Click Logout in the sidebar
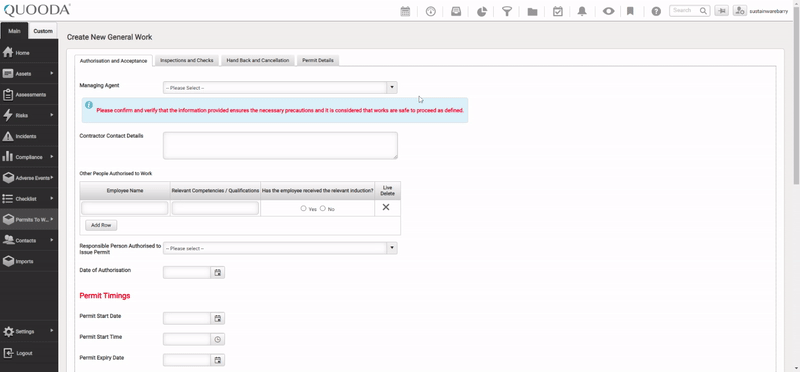 [x=29, y=353]
